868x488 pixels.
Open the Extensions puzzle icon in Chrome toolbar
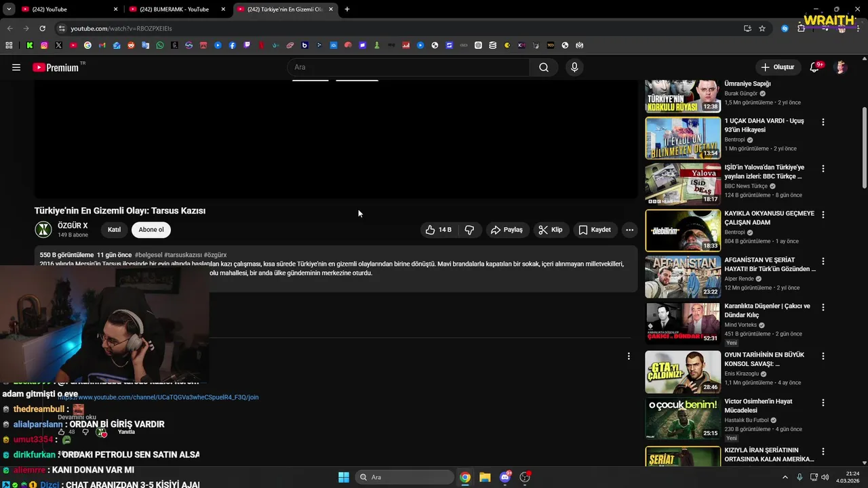[801, 28]
